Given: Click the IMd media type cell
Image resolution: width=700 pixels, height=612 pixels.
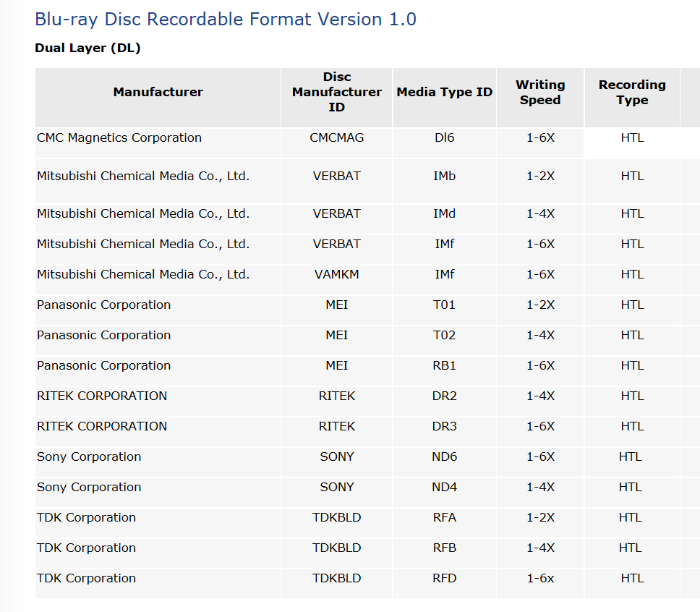Looking at the screenshot, I should (x=444, y=213).
